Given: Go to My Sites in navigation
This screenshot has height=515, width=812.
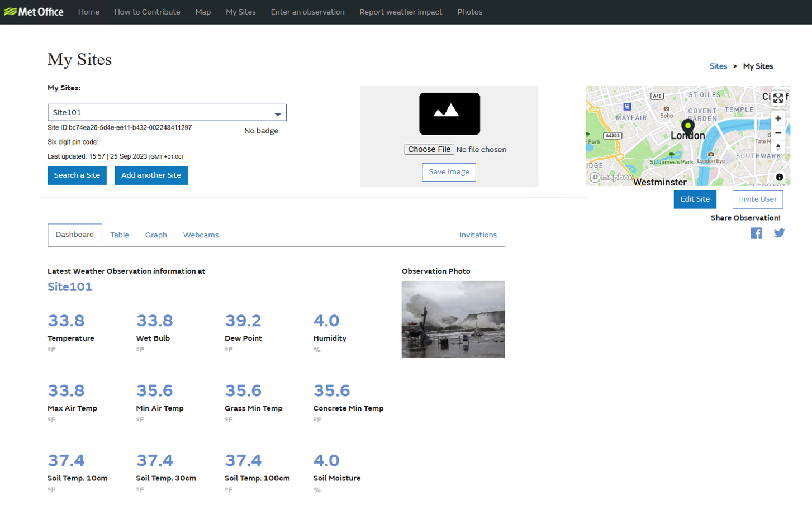Looking at the screenshot, I should coord(241,12).
